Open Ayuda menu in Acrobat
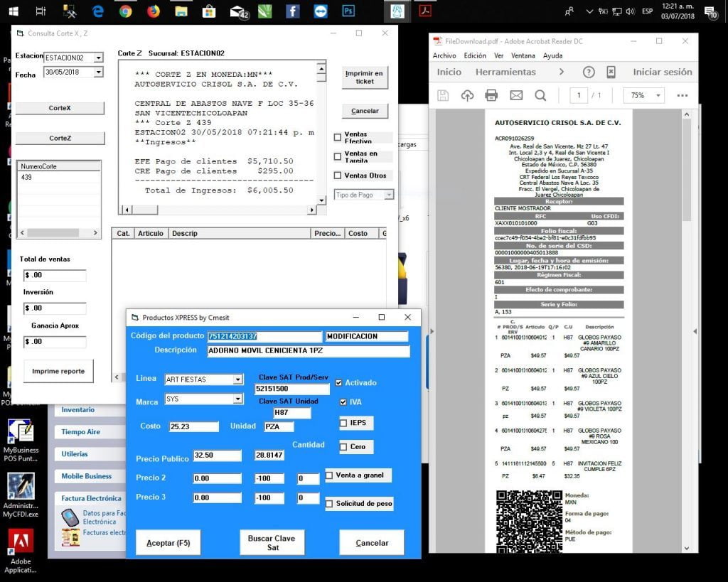 pos(552,55)
